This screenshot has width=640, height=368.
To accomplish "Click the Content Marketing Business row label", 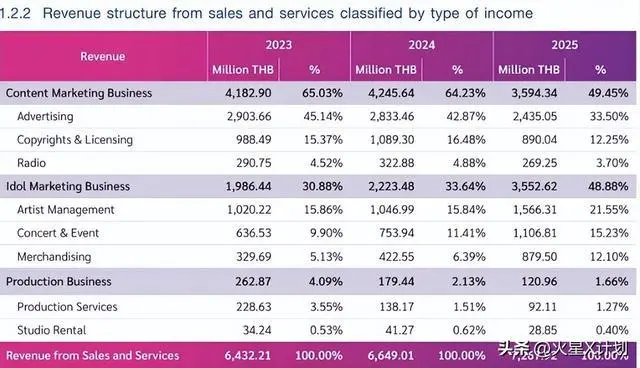I will pyautogui.click(x=79, y=93).
